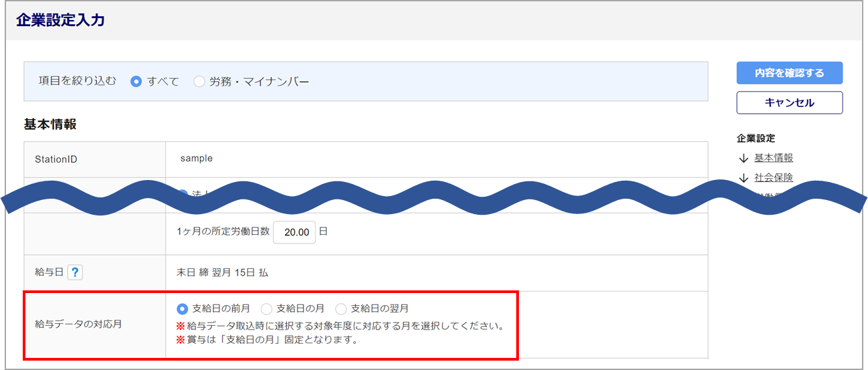Jump to 社会保険 section link
Screen dimensions: 868x370
[774, 177]
